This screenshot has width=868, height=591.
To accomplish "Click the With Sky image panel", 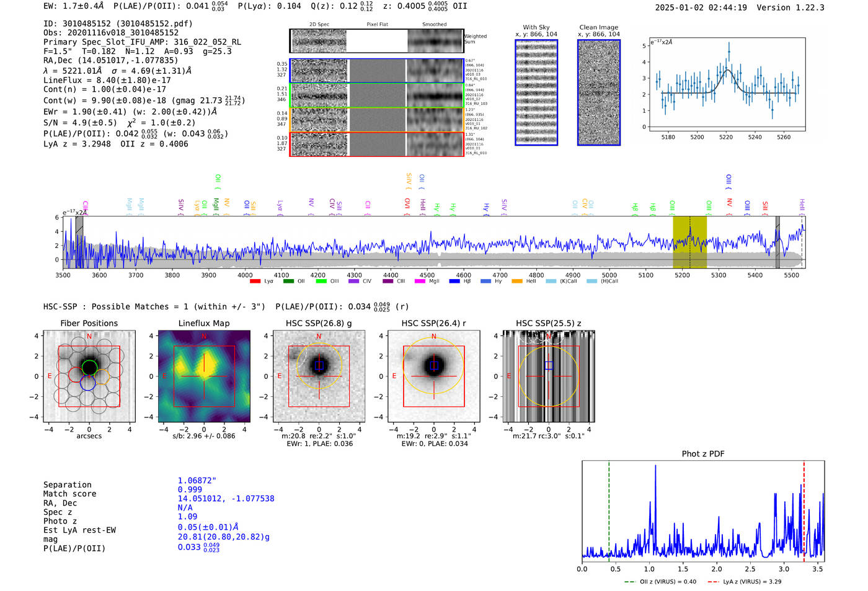I will tap(536, 92).
